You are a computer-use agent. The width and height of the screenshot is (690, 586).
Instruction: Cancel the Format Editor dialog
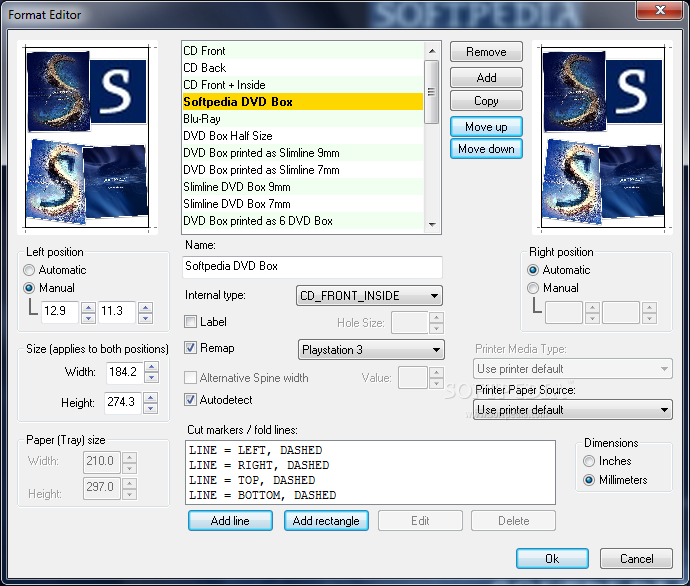tap(636, 559)
